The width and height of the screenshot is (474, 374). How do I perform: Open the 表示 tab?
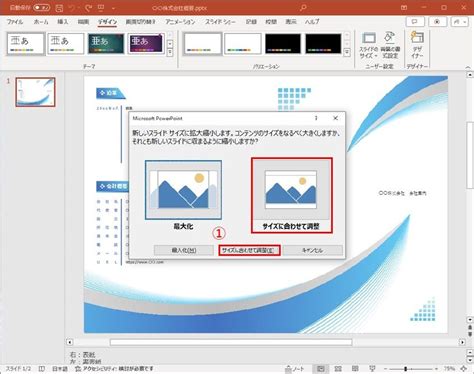point(291,22)
